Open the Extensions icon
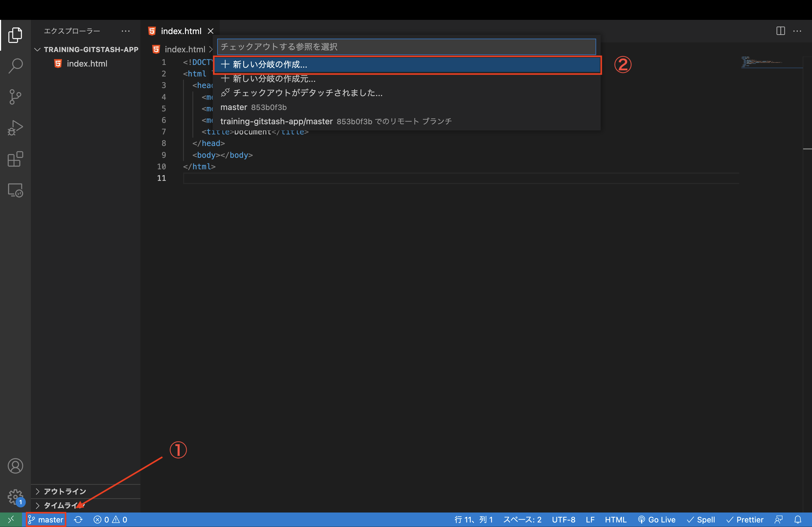Screen dimensions: 812x527 pos(15,159)
